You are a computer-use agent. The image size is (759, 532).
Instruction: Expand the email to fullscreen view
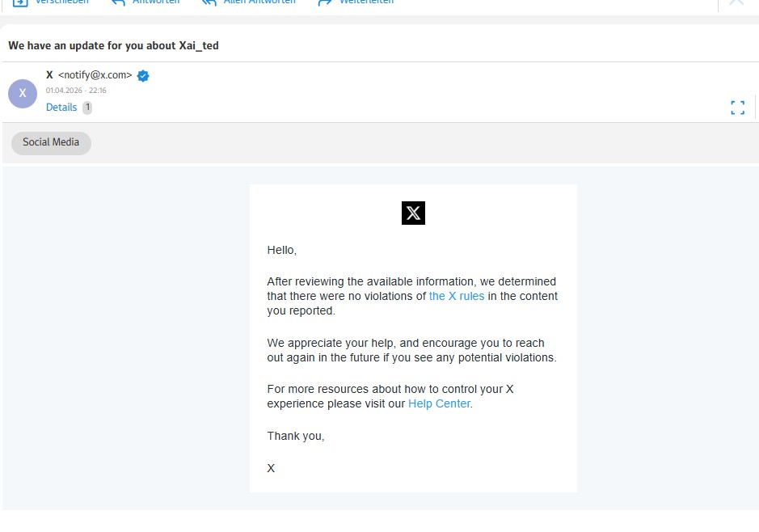point(736,106)
